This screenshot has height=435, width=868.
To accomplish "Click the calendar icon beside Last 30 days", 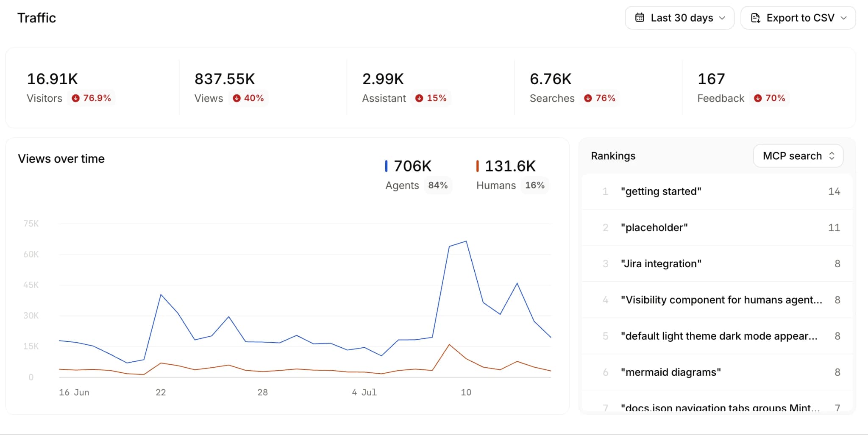I will pyautogui.click(x=640, y=18).
